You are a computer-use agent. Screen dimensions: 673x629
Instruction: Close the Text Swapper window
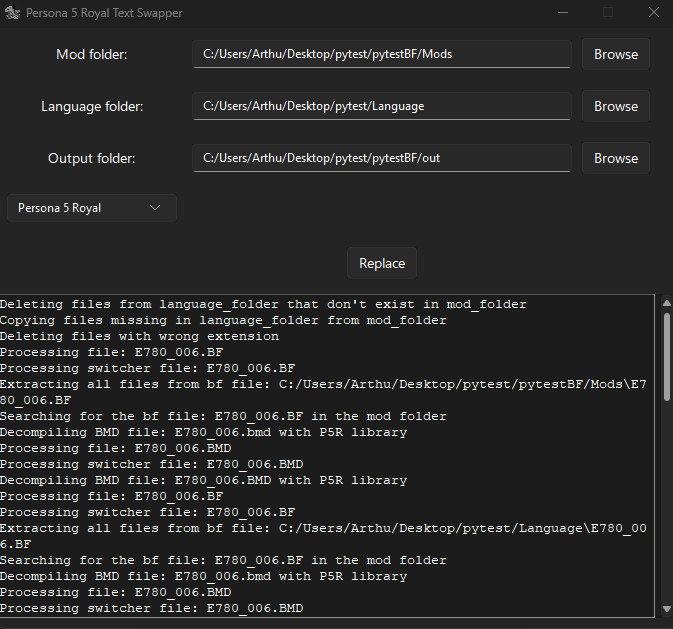pos(653,12)
